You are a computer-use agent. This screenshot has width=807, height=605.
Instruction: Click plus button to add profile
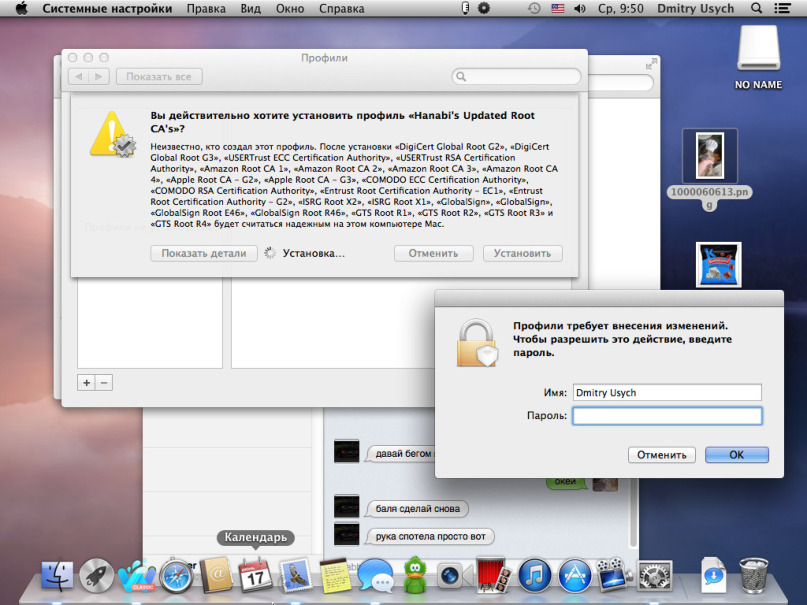(x=86, y=383)
